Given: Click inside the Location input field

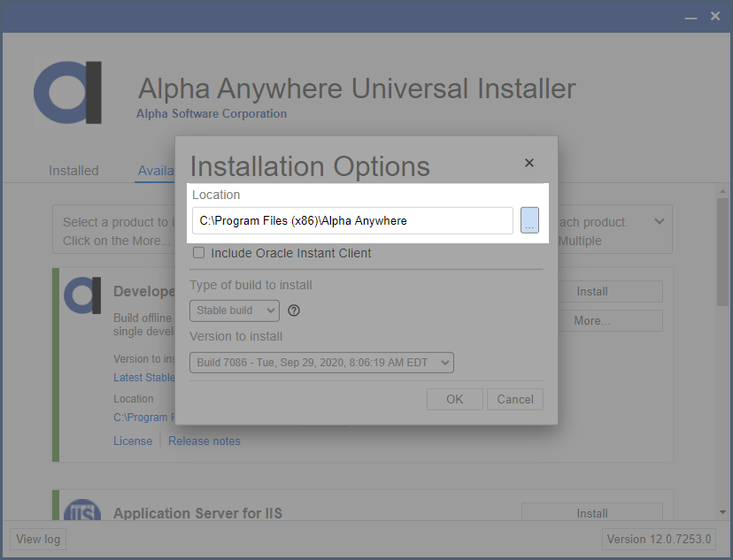Looking at the screenshot, I should point(351,220).
